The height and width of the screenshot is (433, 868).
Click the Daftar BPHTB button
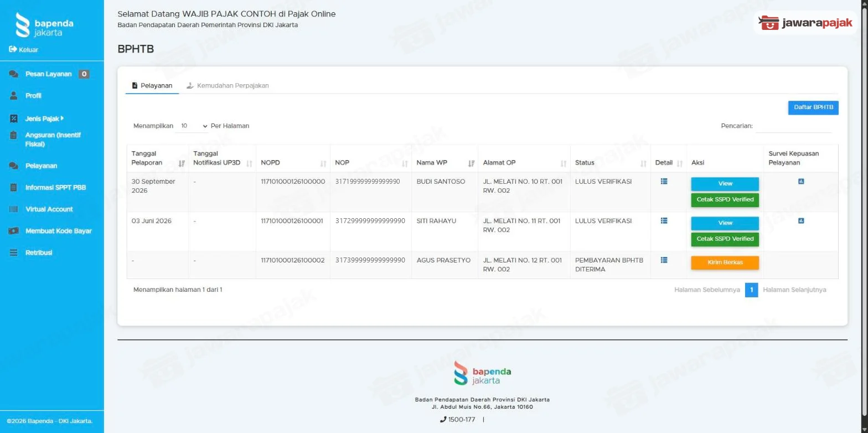point(813,107)
